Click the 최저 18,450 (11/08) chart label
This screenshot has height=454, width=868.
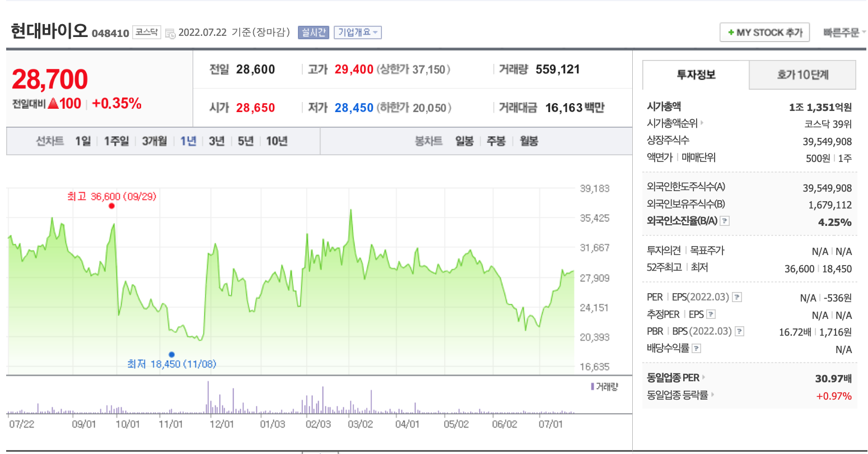(x=171, y=364)
